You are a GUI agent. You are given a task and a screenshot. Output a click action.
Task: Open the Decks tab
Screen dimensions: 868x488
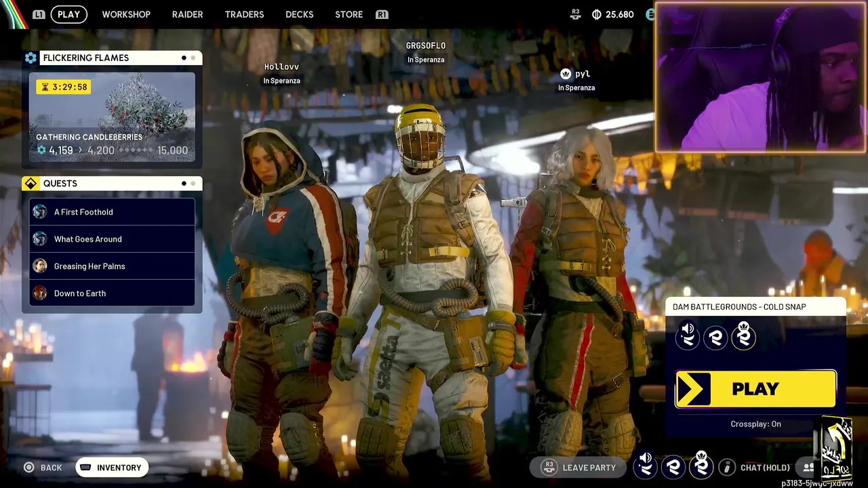click(x=299, y=14)
